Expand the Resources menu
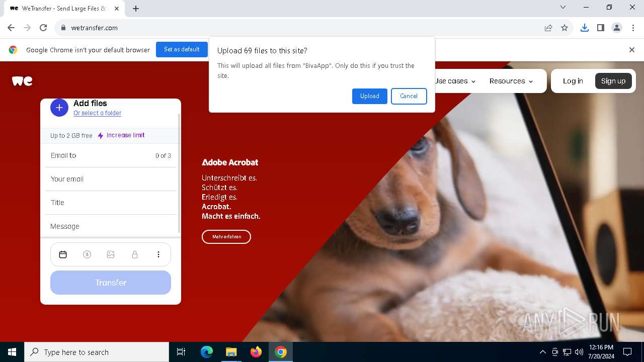 tap(511, 81)
